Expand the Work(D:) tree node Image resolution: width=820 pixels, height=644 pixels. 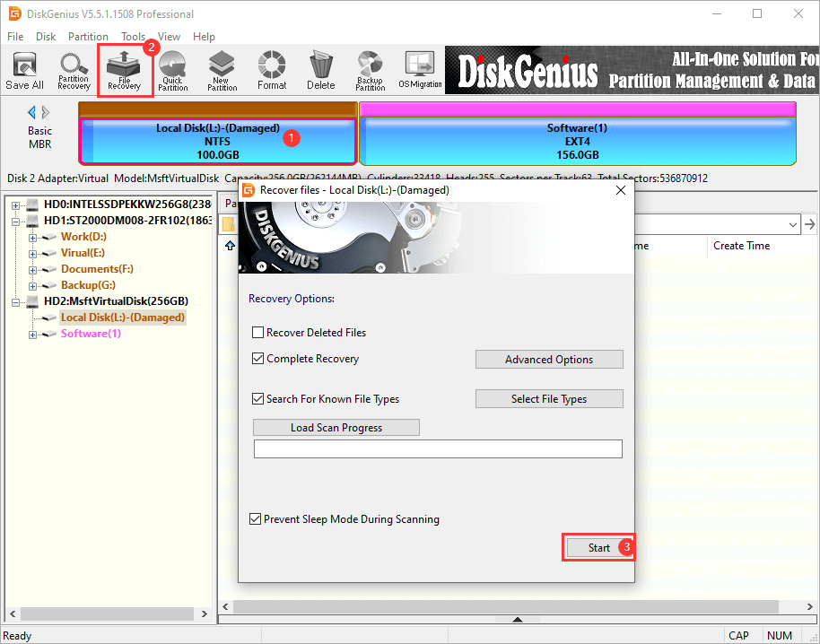pyautogui.click(x=32, y=238)
